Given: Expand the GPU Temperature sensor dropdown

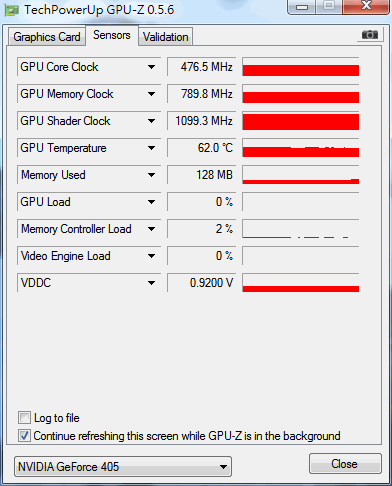Looking at the screenshot, I should pyautogui.click(x=151, y=148).
